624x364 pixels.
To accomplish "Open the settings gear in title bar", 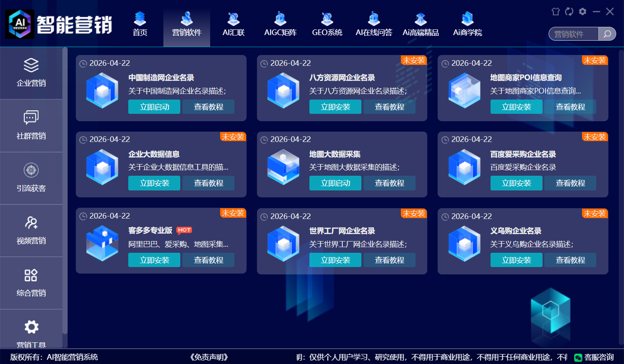I will (582, 12).
